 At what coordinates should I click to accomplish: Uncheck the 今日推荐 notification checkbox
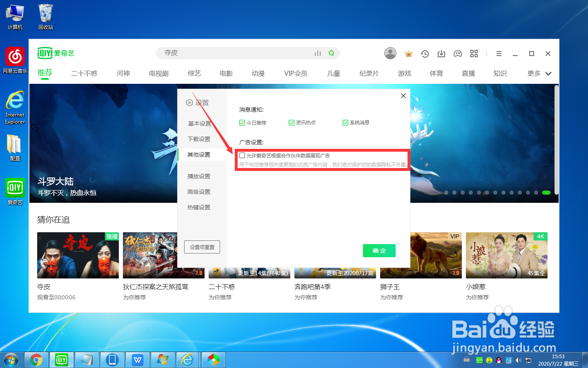242,122
